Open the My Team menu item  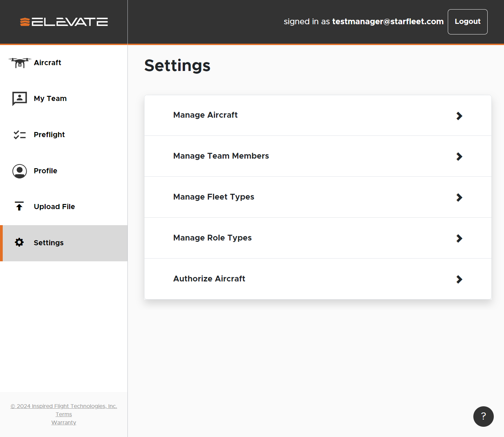50,99
